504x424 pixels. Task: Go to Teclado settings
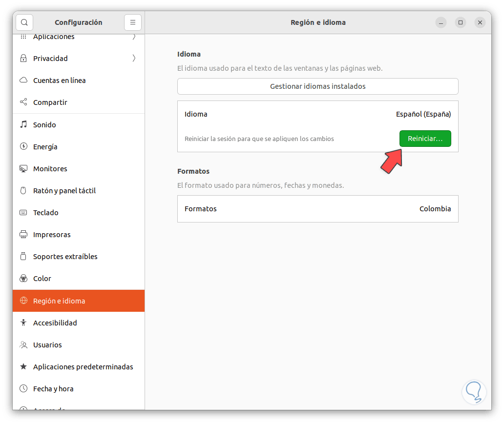[x=46, y=213]
